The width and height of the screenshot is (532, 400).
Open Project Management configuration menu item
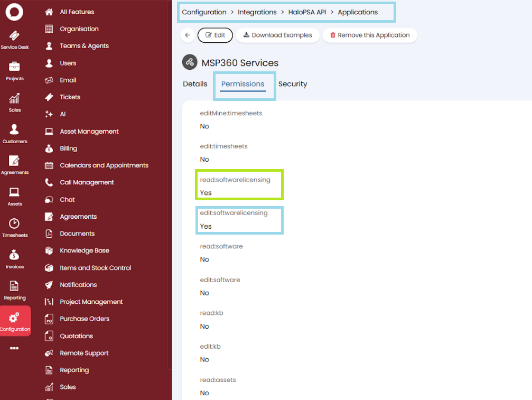coord(91,302)
